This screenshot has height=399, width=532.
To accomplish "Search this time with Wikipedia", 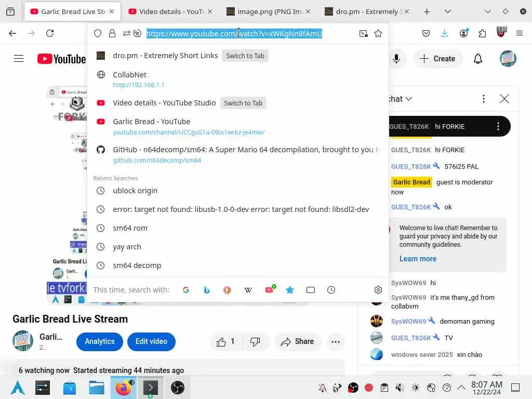I will pyautogui.click(x=248, y=290).
